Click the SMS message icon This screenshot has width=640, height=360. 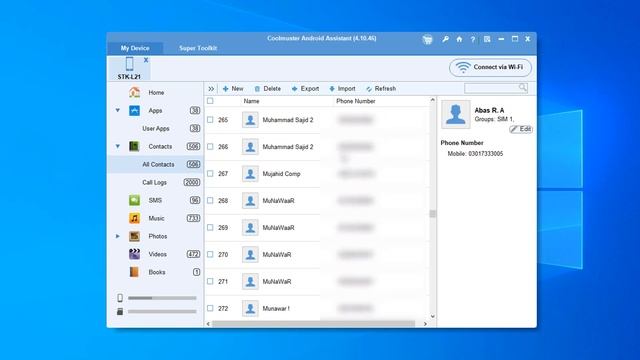(134, 200)
